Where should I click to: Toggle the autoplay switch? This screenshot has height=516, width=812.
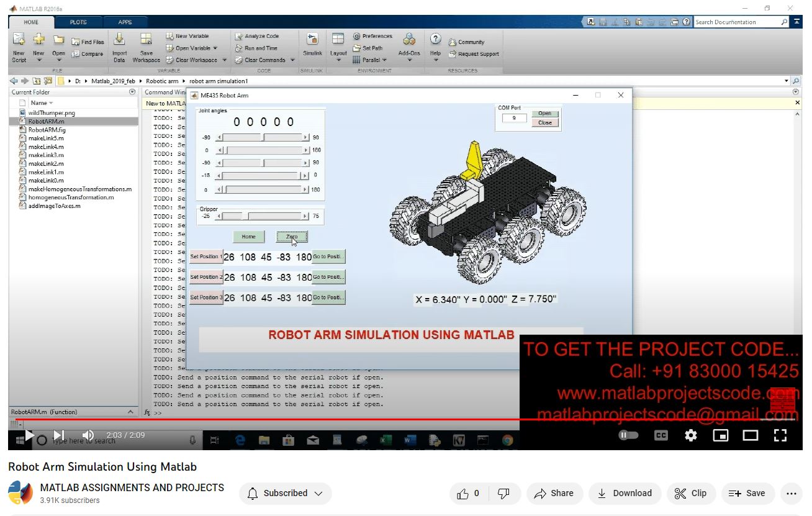(628, 435)
